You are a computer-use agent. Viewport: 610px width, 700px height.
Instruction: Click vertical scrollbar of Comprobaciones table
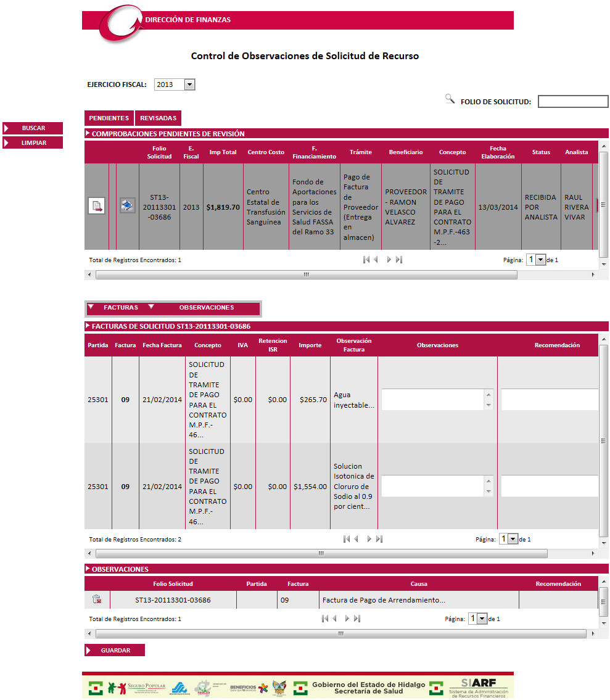point(603,205)
